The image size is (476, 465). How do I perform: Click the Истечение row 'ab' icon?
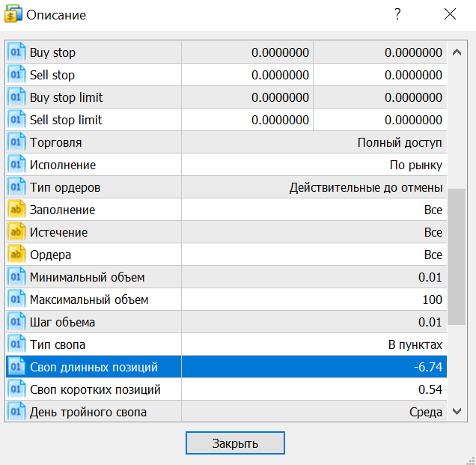(x=16, y=232)
